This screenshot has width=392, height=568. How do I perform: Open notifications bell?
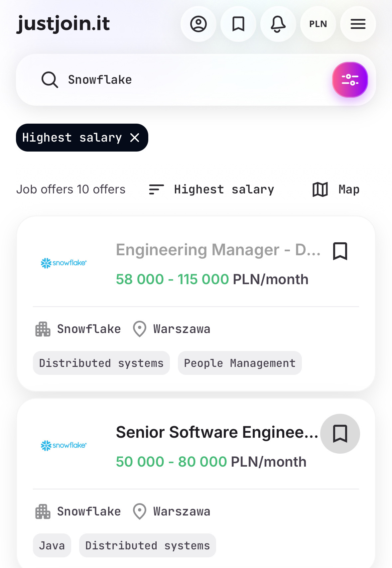[x=278, y=24]
